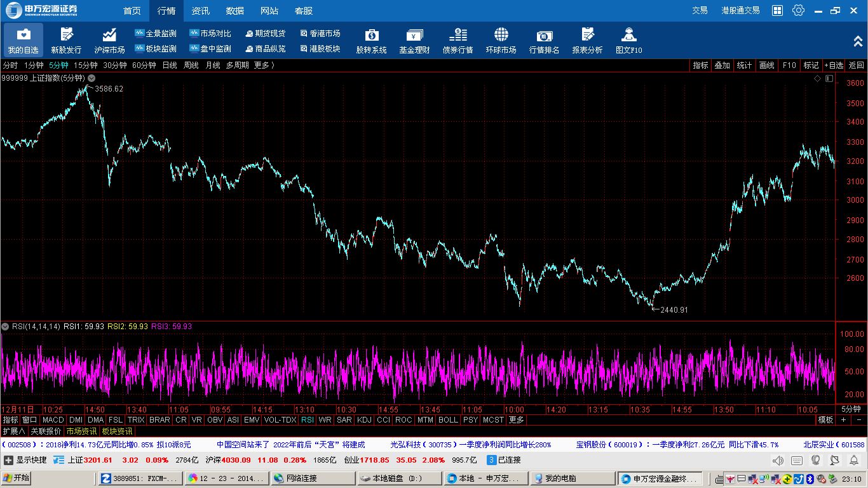Open 板块监测 sector monitor
The image size is (868, 488).
[x=156, y=48]
